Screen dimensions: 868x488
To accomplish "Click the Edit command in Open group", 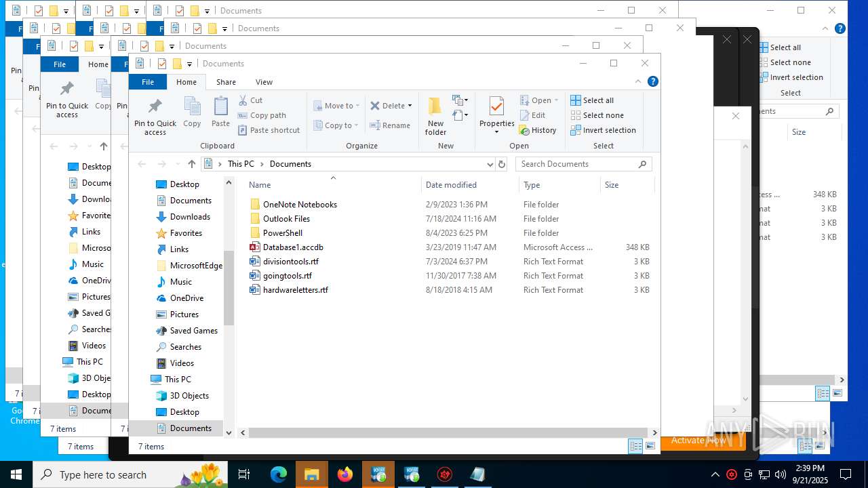I will pyautogui.click(x=532, y=115).
